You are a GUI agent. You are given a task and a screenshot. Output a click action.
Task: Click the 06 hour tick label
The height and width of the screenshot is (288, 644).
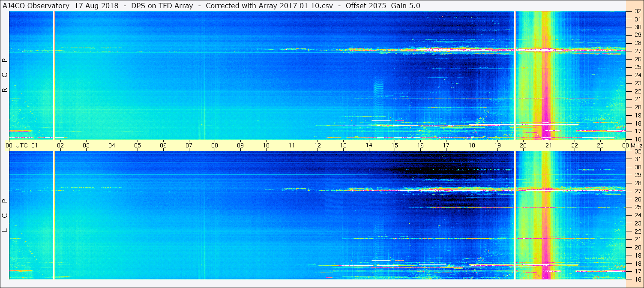(163, 145)
